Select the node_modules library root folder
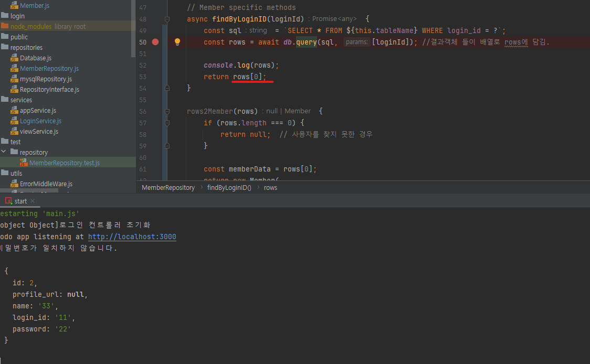 pos(48,26)
